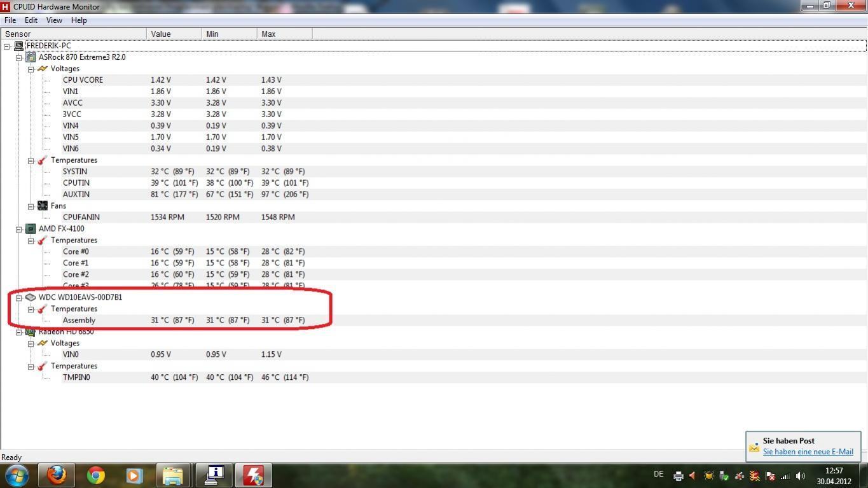
Task: Collapse the FREDERIK-PC root node
Action: (x=7, y=46)
